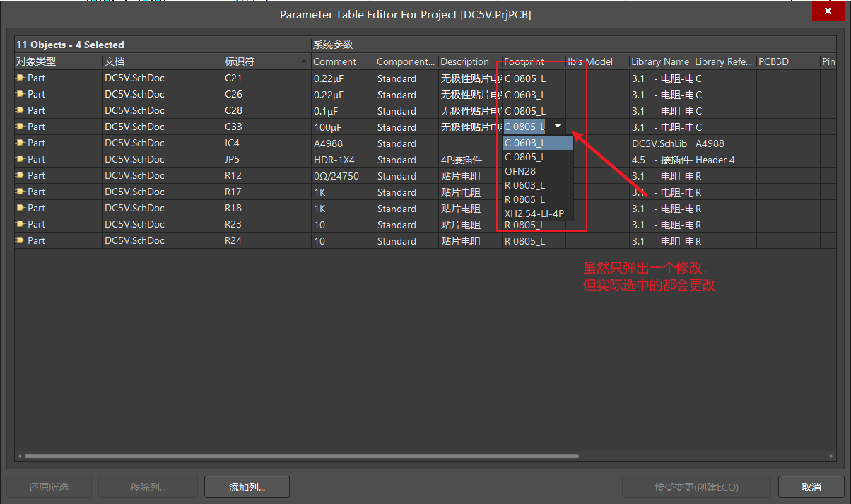Viewport: 851px width, 504px height.
Task: Click the Component... column header
Action: click(x=406, y=61)
